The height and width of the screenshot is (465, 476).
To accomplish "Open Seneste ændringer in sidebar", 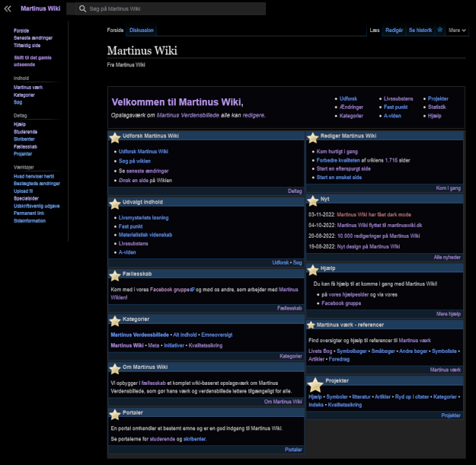I will click(x=33, y=38).
